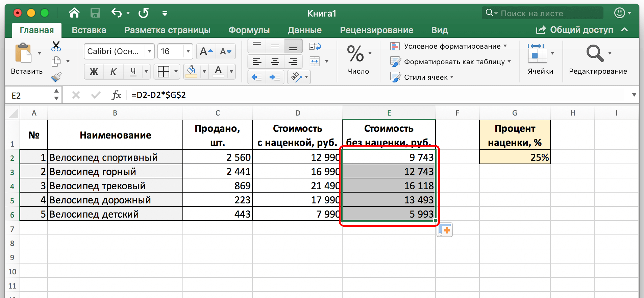
Task: Switch to the Рецензирование tab
Action: tap(376, 30)
